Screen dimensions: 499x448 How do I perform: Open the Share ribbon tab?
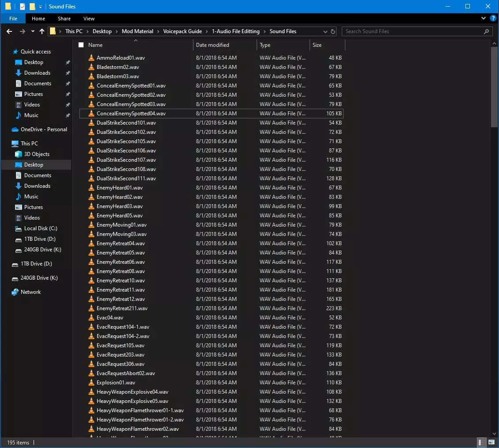coord(64,19)
